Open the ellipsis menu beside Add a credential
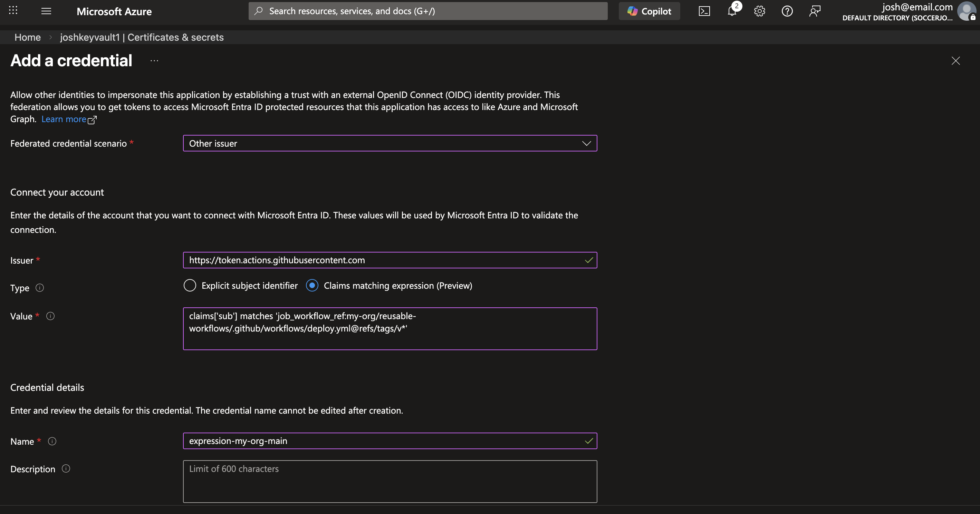 click(x=154, y=61)
